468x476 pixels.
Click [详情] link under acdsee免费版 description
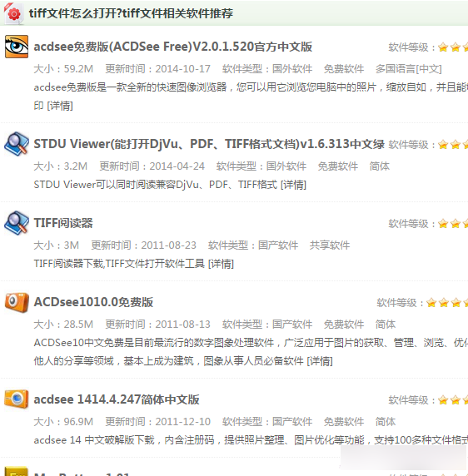point(60,106)
